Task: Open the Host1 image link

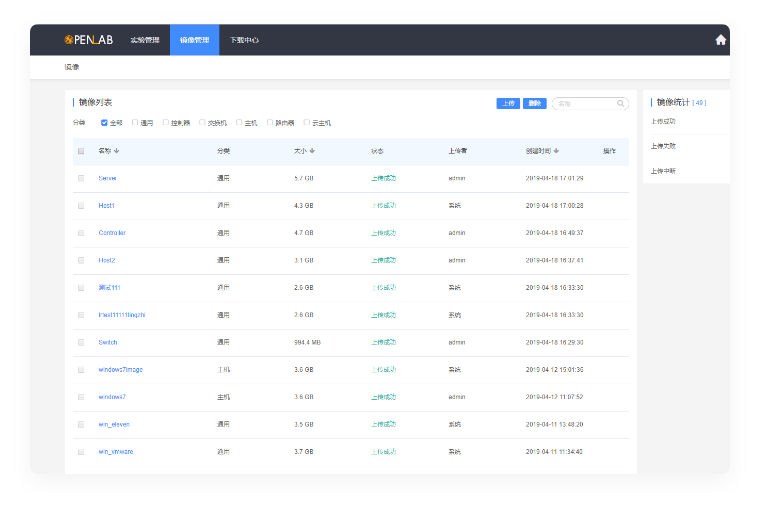Action: pyautogui.click(x=107, y=206)
